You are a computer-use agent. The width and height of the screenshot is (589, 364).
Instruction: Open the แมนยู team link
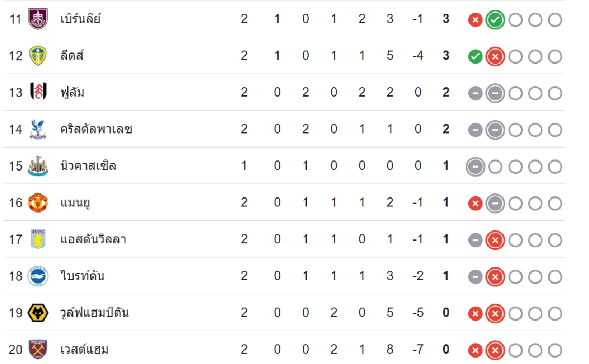pos(76,203)
